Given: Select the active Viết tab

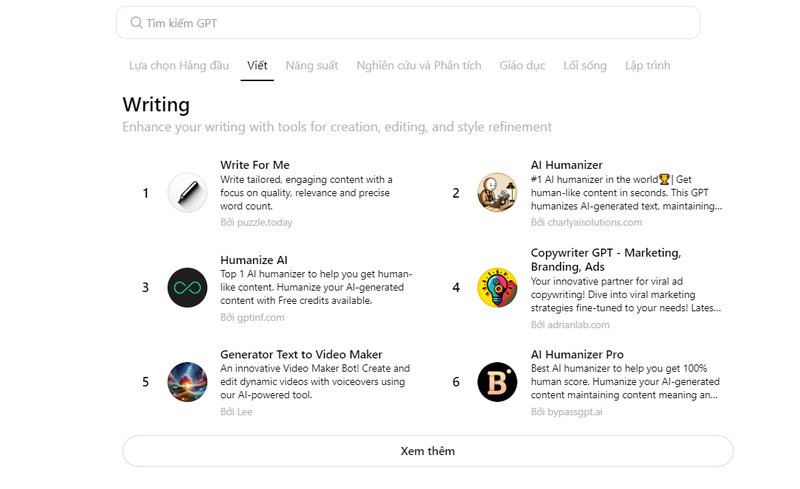Looking at the screenshot, I should (x=257, y=66).
